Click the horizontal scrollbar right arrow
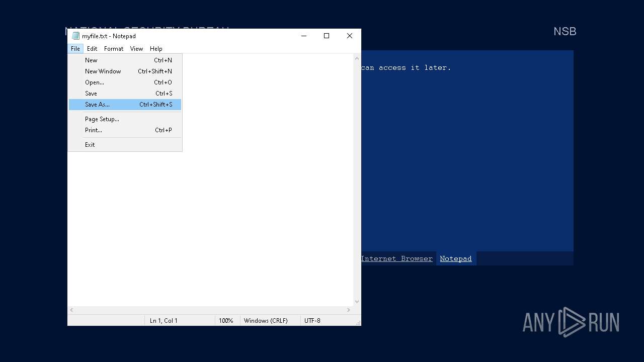 click(349, 310)
